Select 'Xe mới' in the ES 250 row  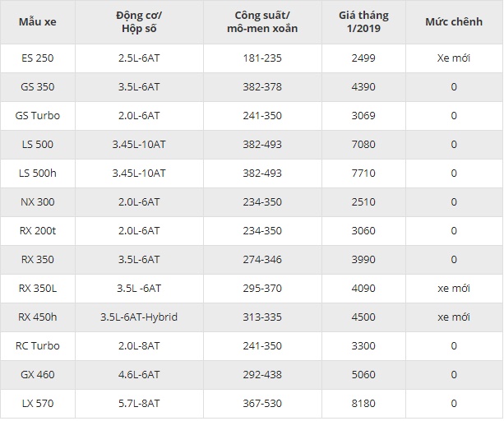(x=453, y=58)
